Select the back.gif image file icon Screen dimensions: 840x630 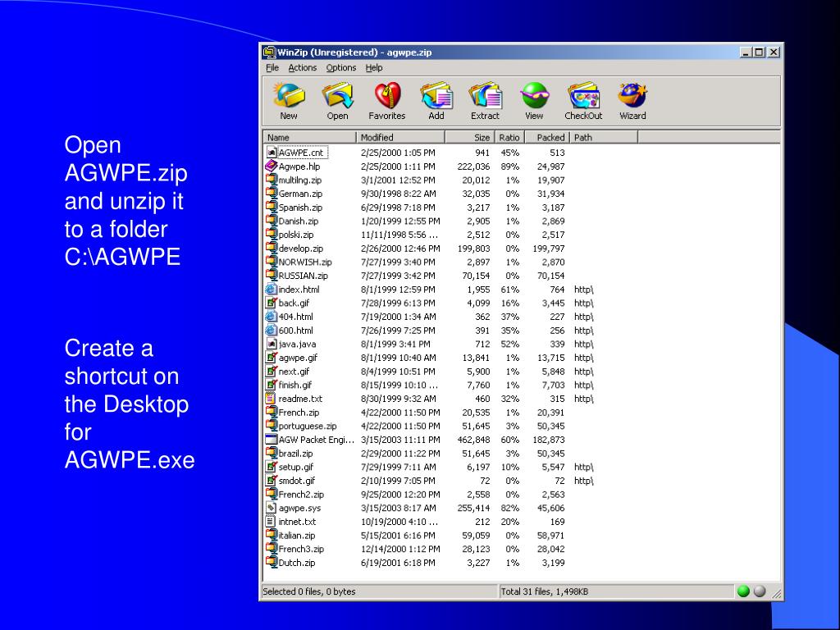pos(271,303)
